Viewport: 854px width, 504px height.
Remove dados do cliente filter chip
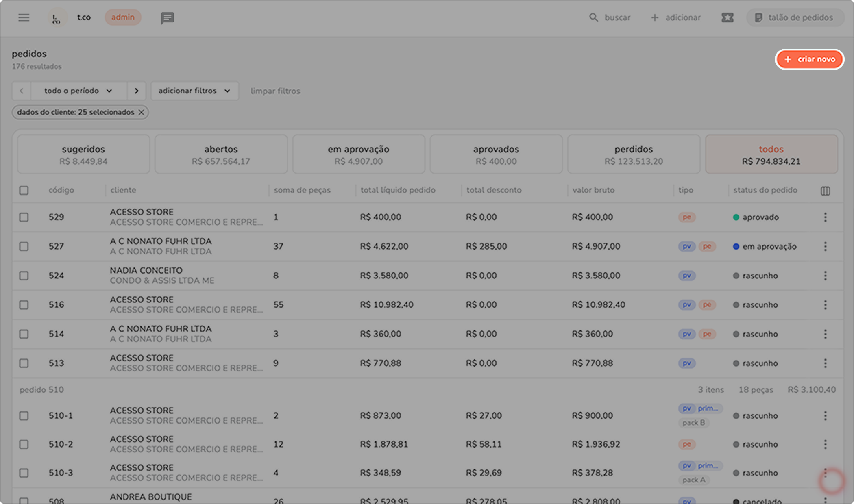(x=141, y=112)
